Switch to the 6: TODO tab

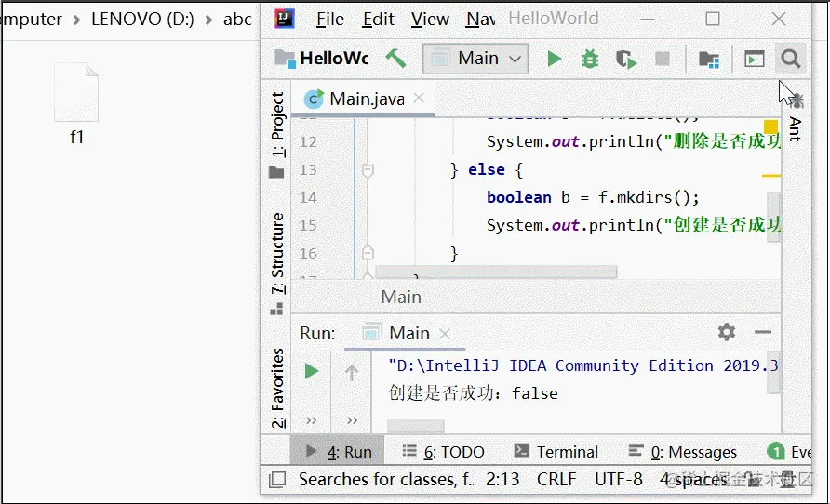coord(443,452)
